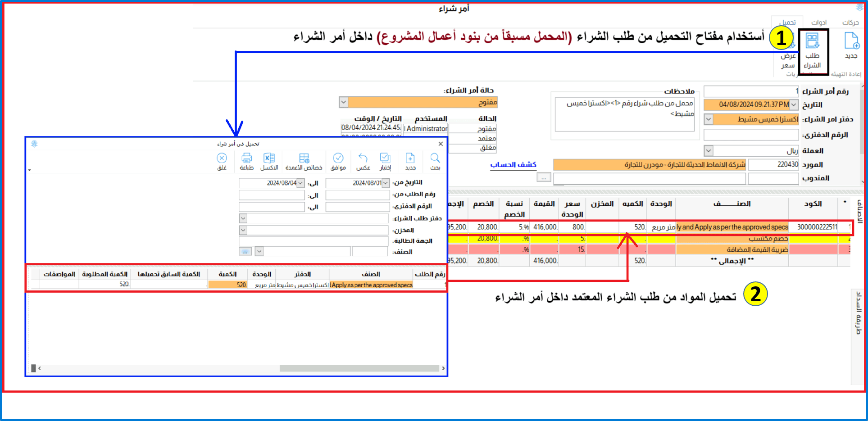868x421 pixels.
Task: Click the الجهة الطالبة field in dialog
Action: pos(314,241)
